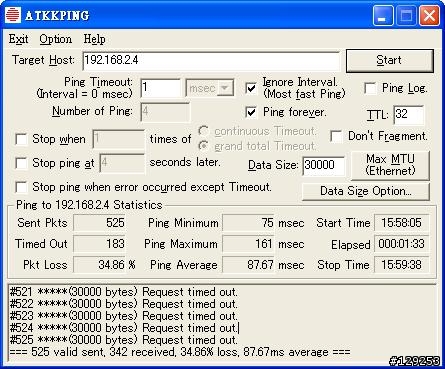Close the ATKKPING window
445x369 pixels.
tap(429, 16)
